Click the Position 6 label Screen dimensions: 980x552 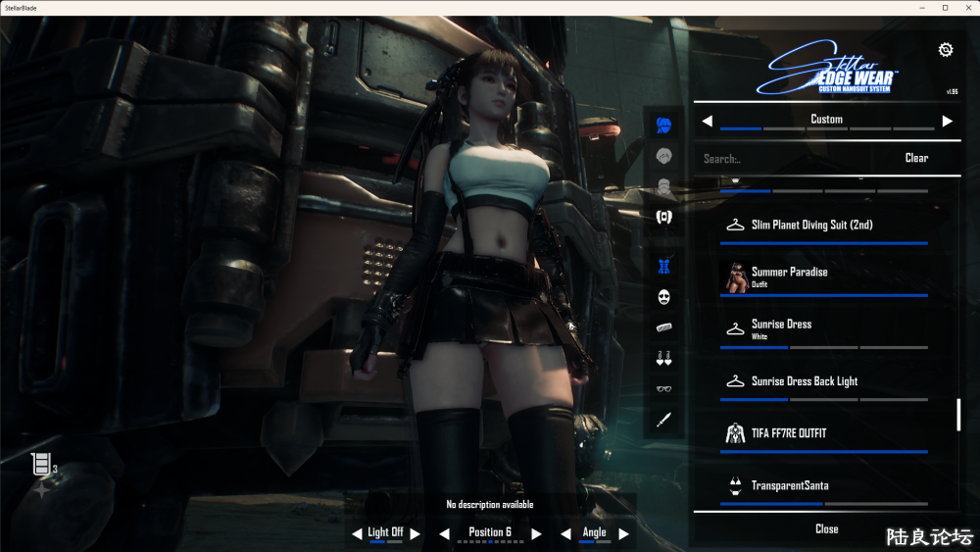click(x=490, y=532)
